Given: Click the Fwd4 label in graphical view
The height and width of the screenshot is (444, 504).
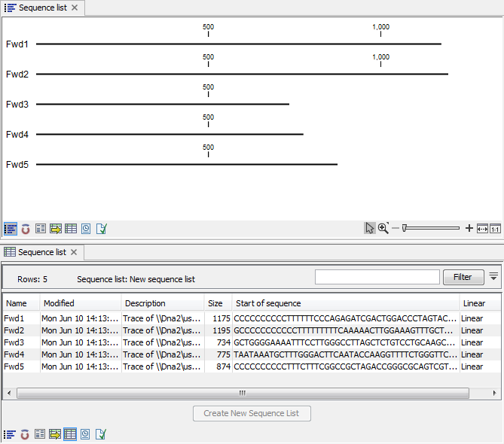Looking at the screenshot, I should coord(17,135).
